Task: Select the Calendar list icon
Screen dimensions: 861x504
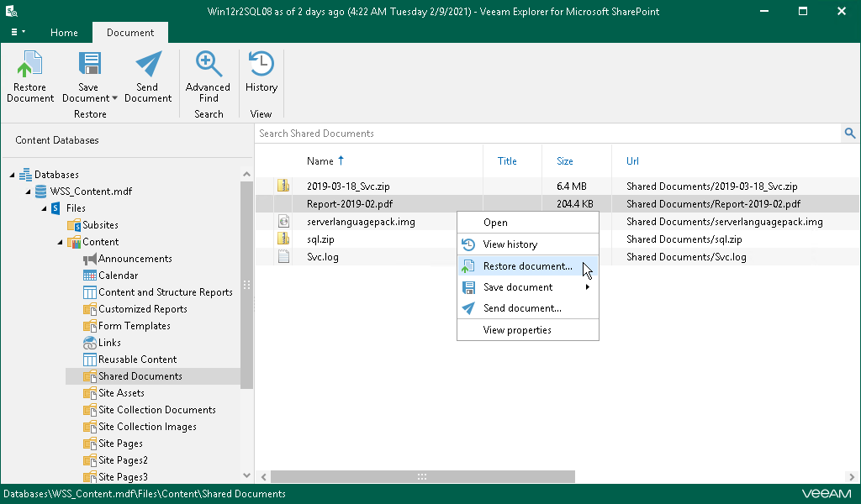Action: (90, 276)
